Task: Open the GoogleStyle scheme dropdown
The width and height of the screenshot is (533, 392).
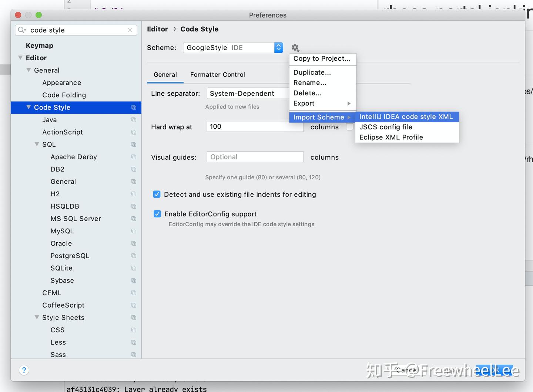Action: click(278, 47)
